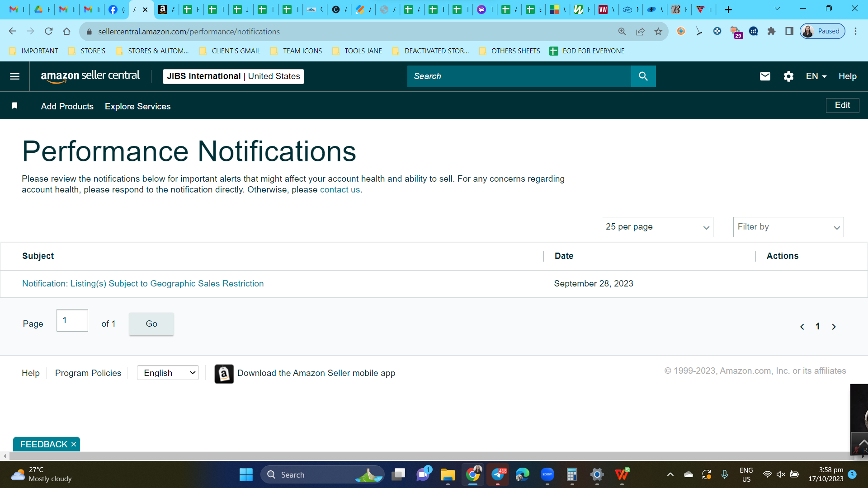Open the STORE'S bookmarks folder

87,51
